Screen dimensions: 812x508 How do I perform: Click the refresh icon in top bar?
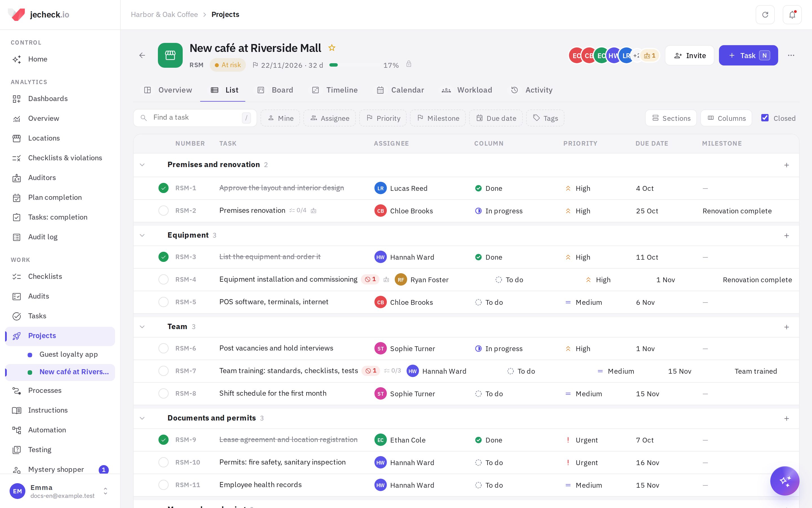(x=765, y=15)
